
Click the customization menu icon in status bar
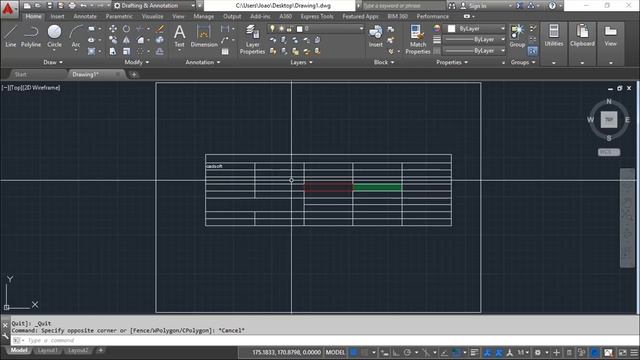[x=634, y=352]
